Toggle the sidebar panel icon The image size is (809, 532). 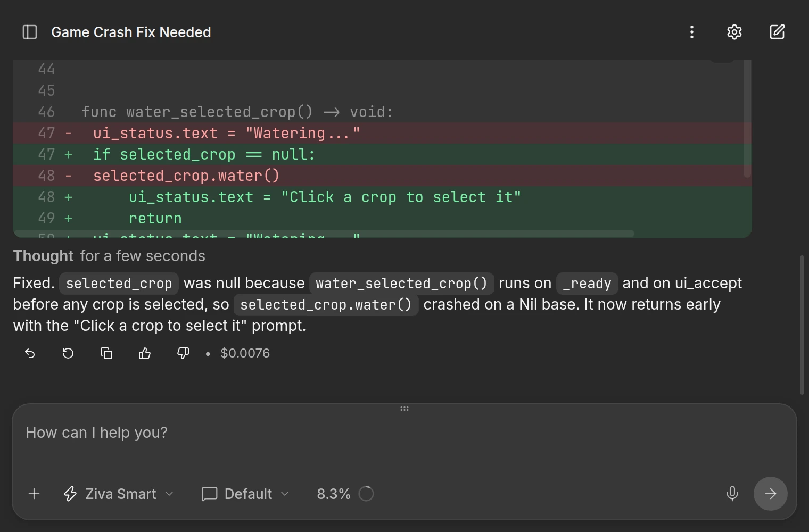[30, 32]
